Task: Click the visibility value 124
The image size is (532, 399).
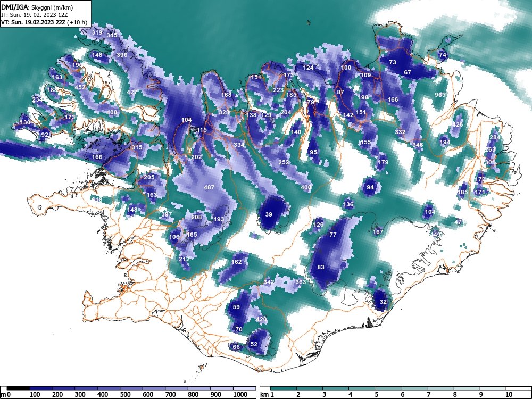Action: pyautogui.click(x=308, y=68)
